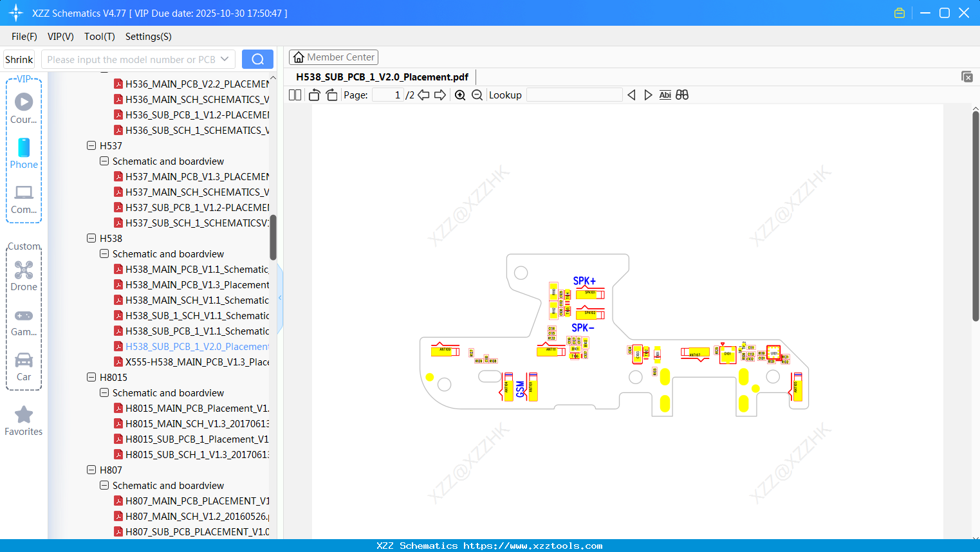Toggle the Abi whole-word lookup option

click(665, 95)
